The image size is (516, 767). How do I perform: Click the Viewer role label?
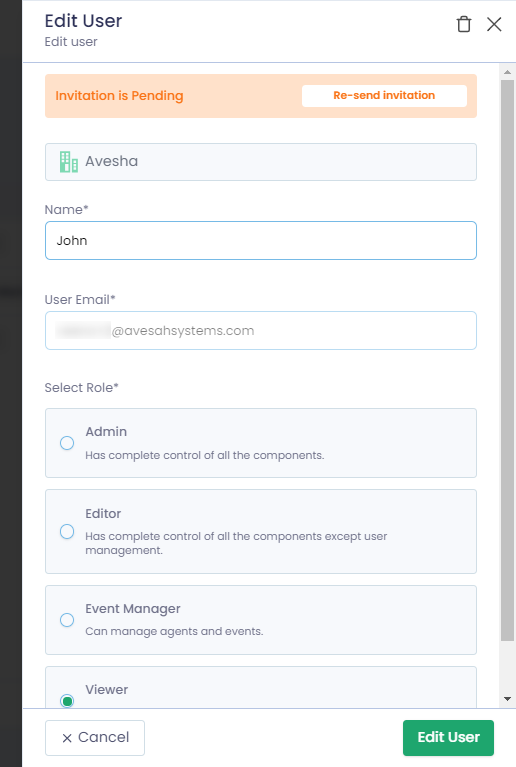pyautogui.click(x=107, y=690)
